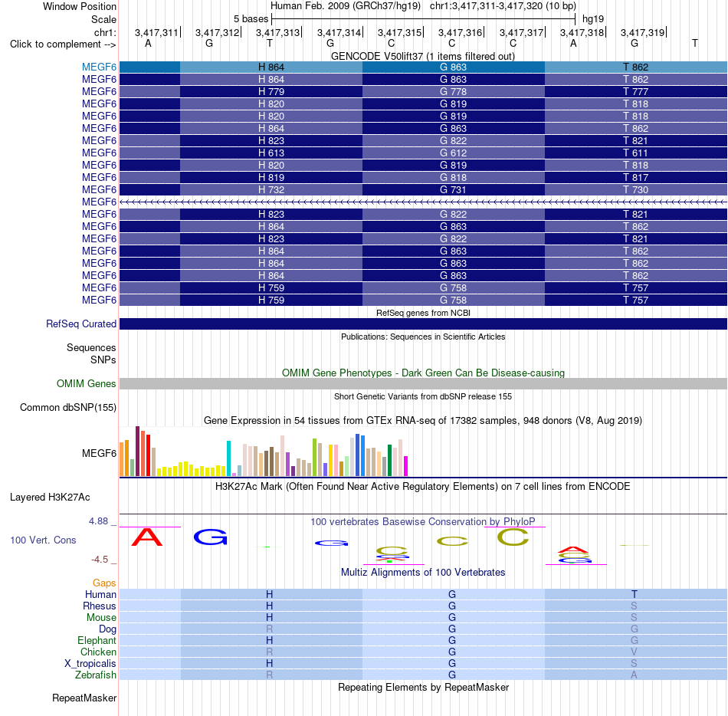Open the OMIM Gene Phenotypes track title
728x716 pixels.
click(423, 373)
